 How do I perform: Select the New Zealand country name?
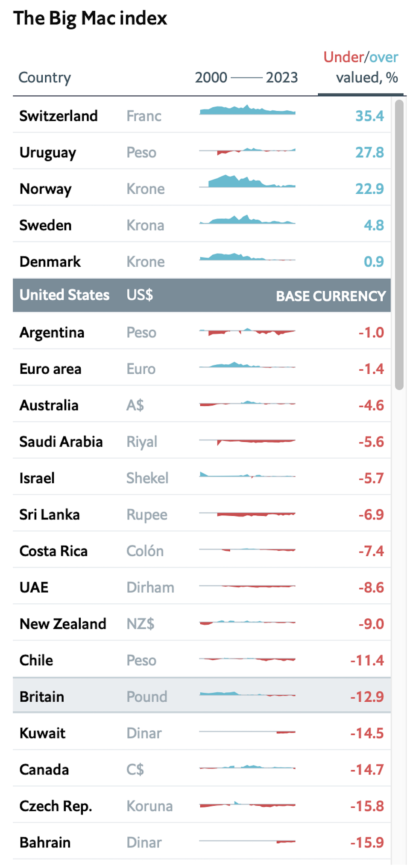point(63,623)
